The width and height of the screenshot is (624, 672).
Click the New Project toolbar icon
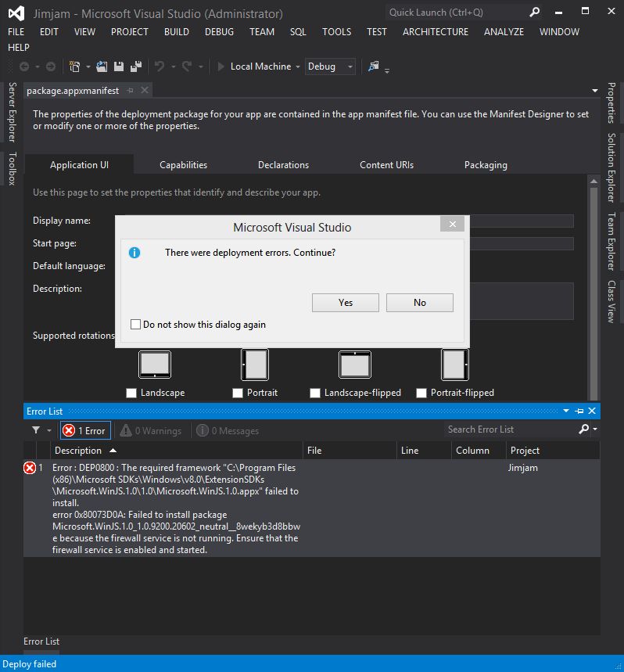(x=74, y=66)
